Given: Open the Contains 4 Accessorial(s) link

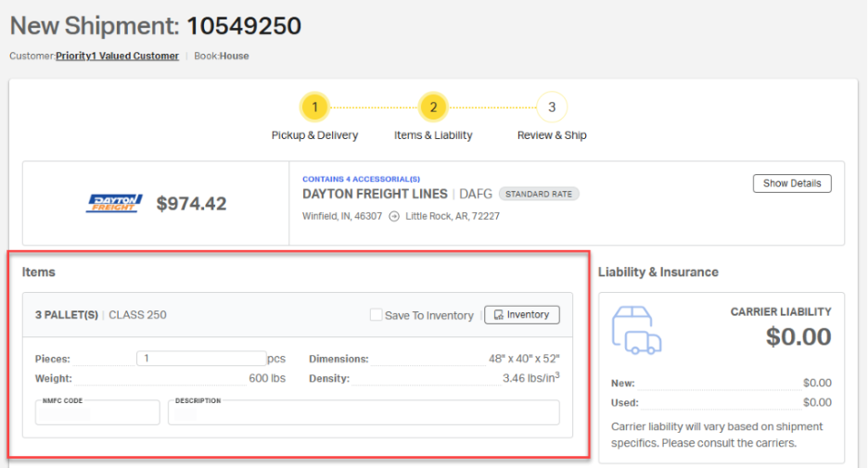Looking at the screenshot, I should point(361,179).
